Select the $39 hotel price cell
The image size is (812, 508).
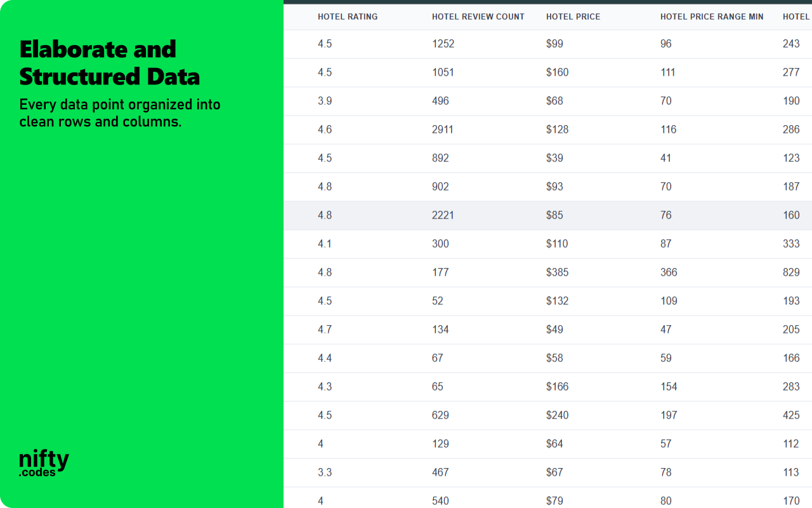[554, 158]
